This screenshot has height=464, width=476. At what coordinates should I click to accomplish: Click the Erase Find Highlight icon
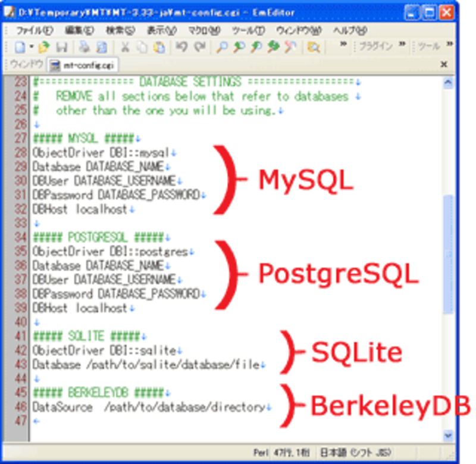(290, 47)
